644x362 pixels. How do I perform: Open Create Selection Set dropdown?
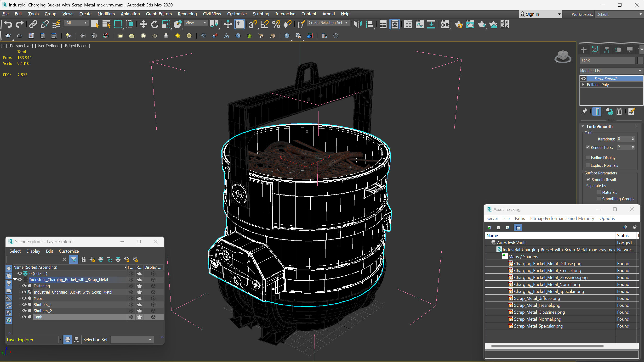[x=346, y=23]
